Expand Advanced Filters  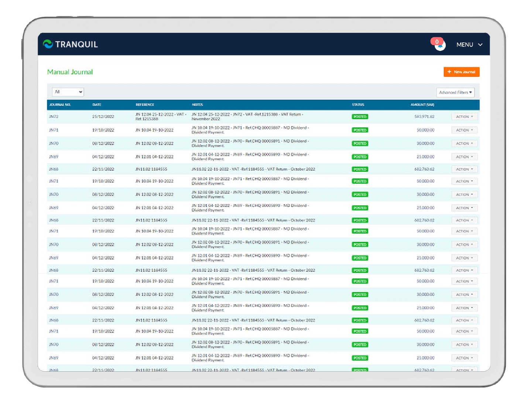(x=455, y=92)
